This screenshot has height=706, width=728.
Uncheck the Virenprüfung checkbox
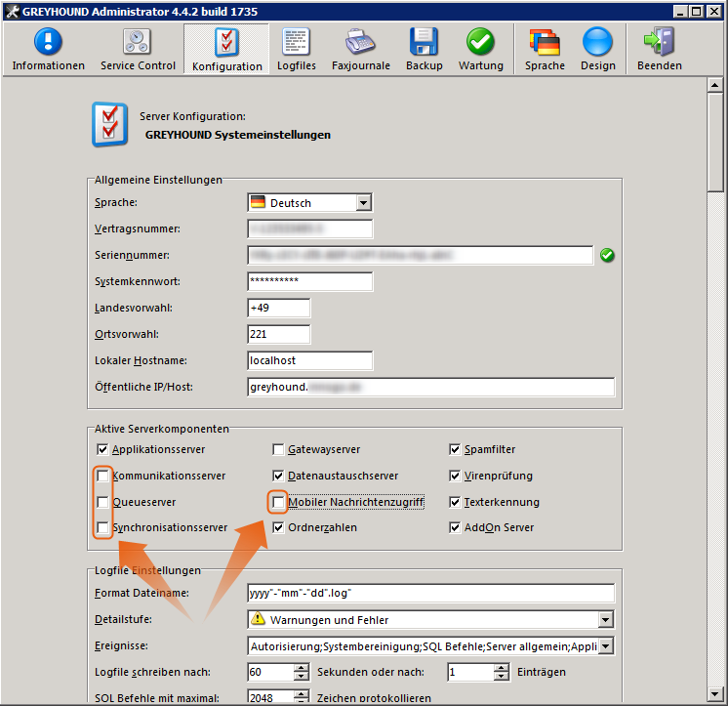coord(455,476)
